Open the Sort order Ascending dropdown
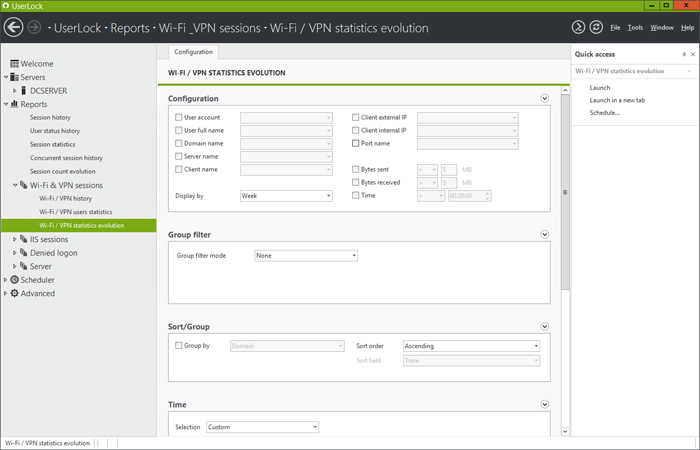700x450 pixels. point(471,346)
